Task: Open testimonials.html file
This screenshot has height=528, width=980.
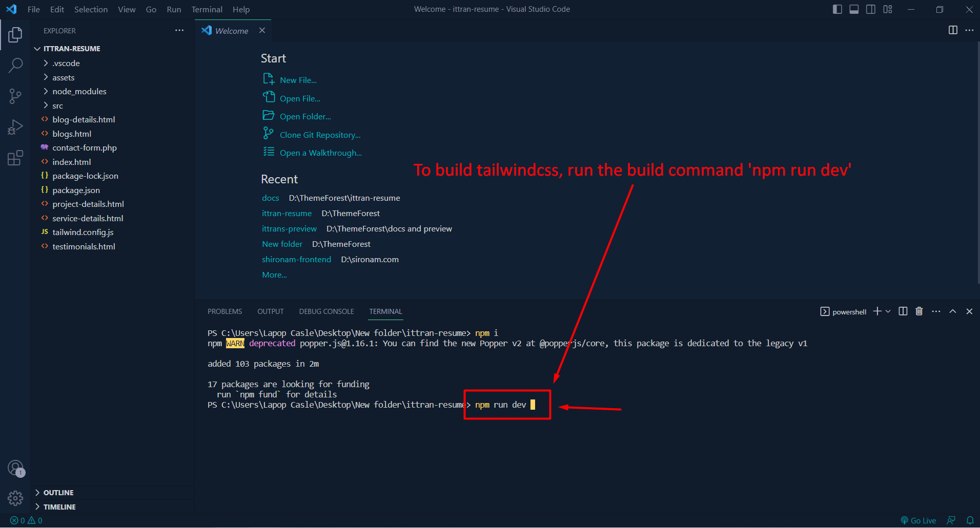Action: 113,246
